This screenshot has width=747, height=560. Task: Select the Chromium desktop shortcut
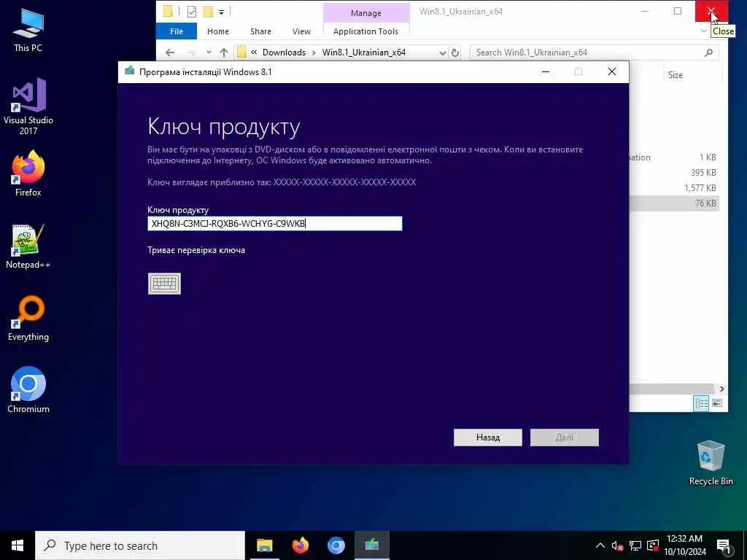pyautogui.click(x=28, y=391)
